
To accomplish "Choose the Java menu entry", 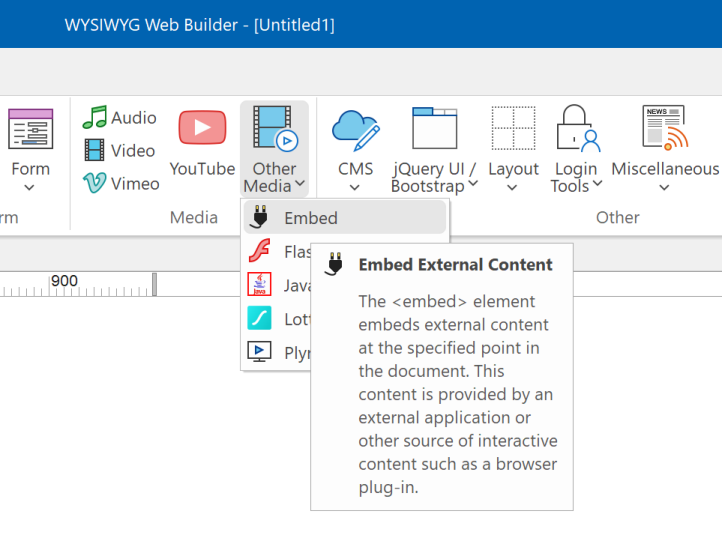I will pos(278,285).
